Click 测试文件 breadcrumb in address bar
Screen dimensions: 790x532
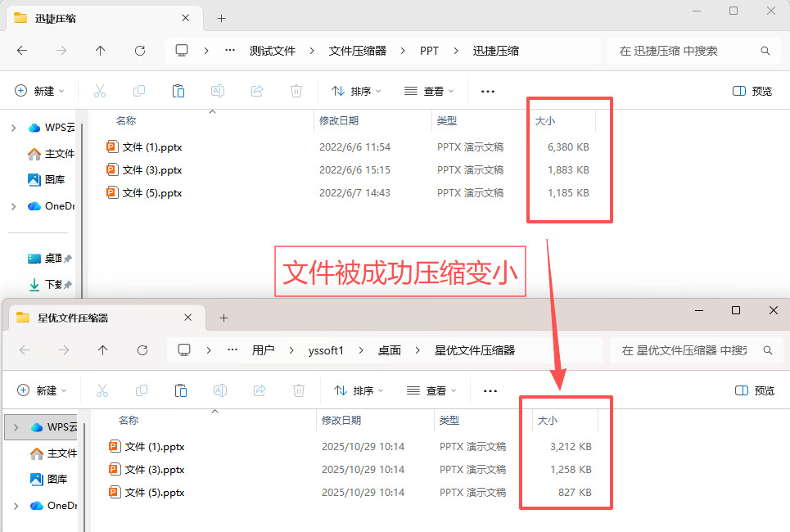[273, 51]
